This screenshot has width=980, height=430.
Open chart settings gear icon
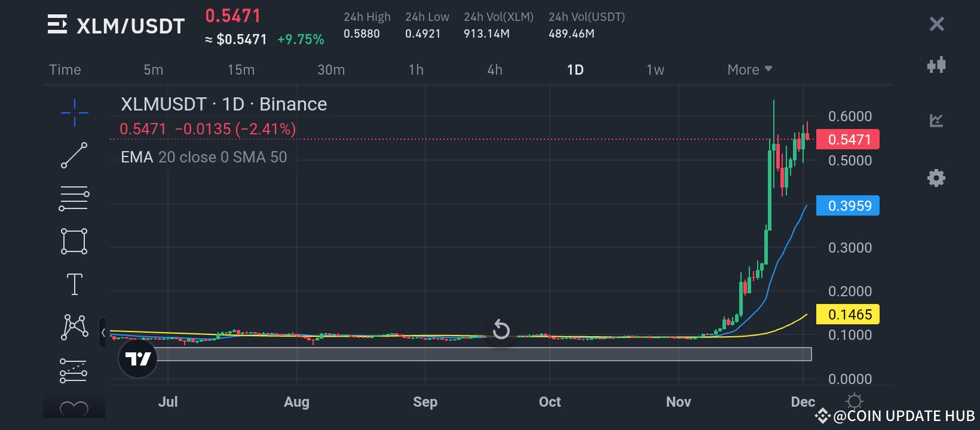tap(936, 178)
